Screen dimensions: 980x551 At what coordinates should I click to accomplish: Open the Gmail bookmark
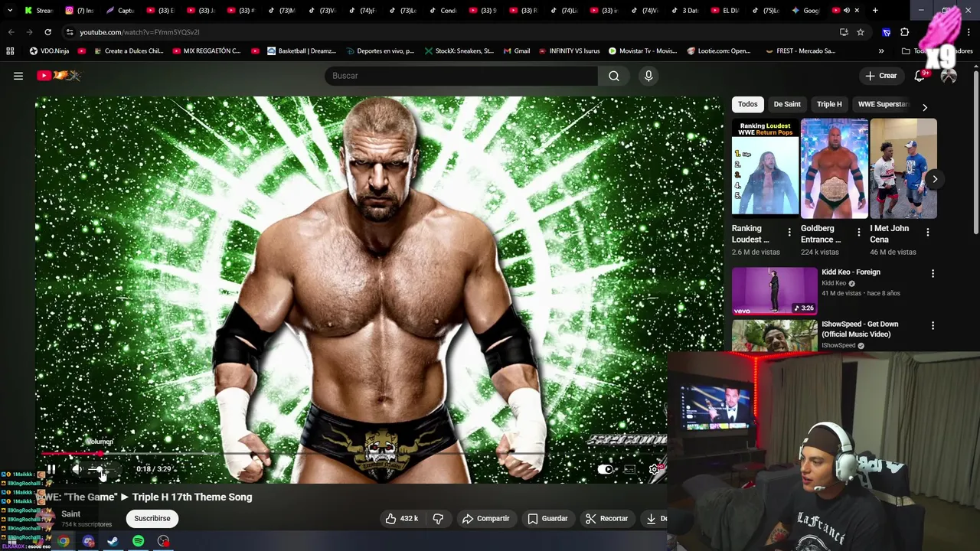[x=517, y=51]
